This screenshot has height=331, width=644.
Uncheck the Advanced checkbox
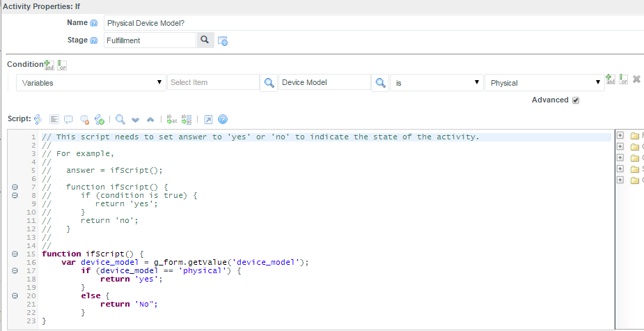pyautogui.click(x=575, y=100)
